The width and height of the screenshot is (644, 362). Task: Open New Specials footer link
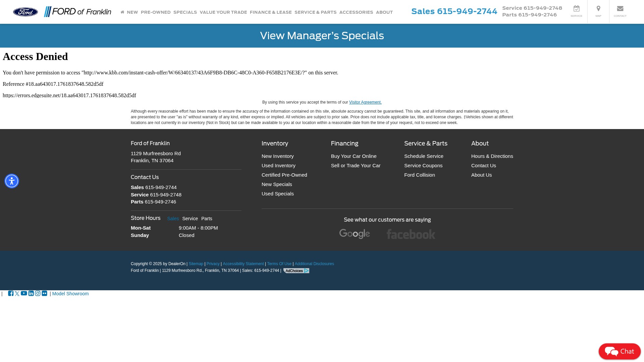tap(277, 184)
